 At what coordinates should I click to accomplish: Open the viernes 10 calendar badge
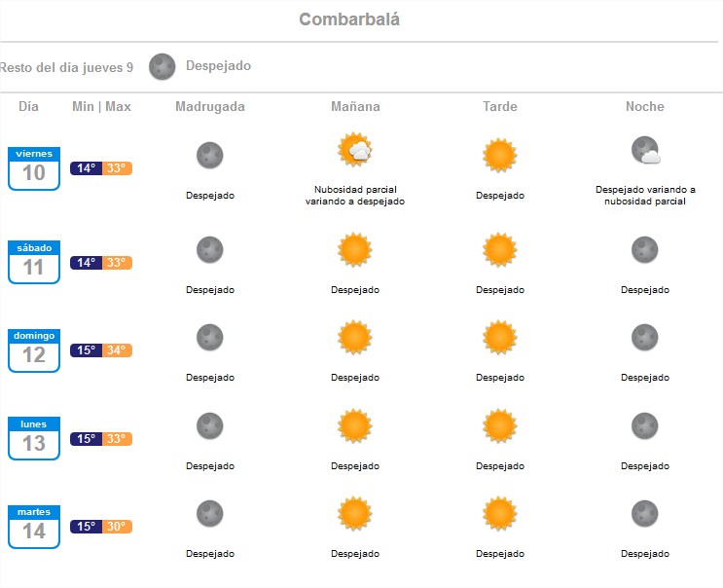[34, 168]
